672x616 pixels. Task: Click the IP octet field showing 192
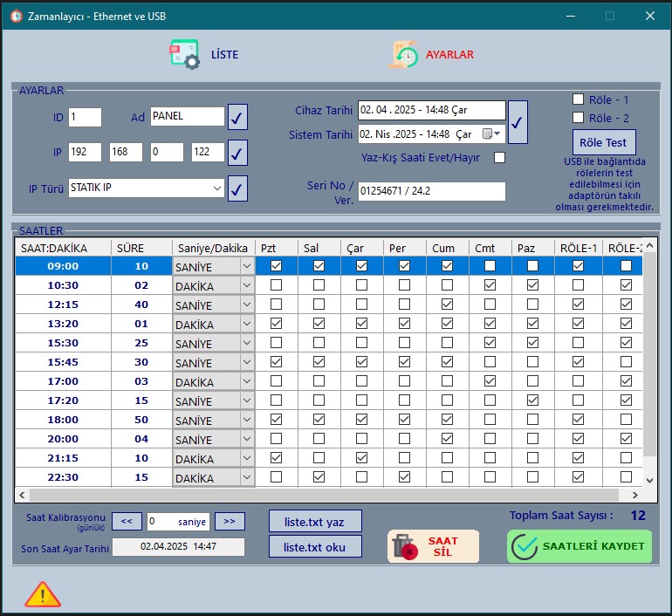(85, 152)
